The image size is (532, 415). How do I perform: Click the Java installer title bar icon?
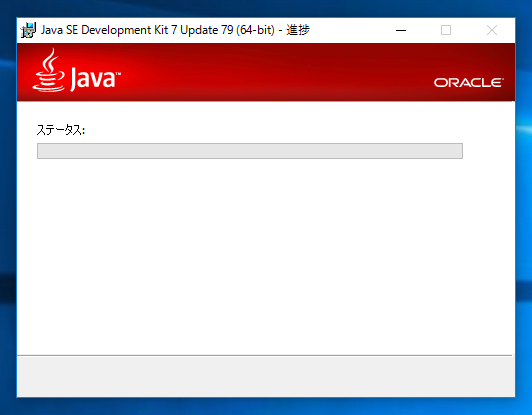28,30
